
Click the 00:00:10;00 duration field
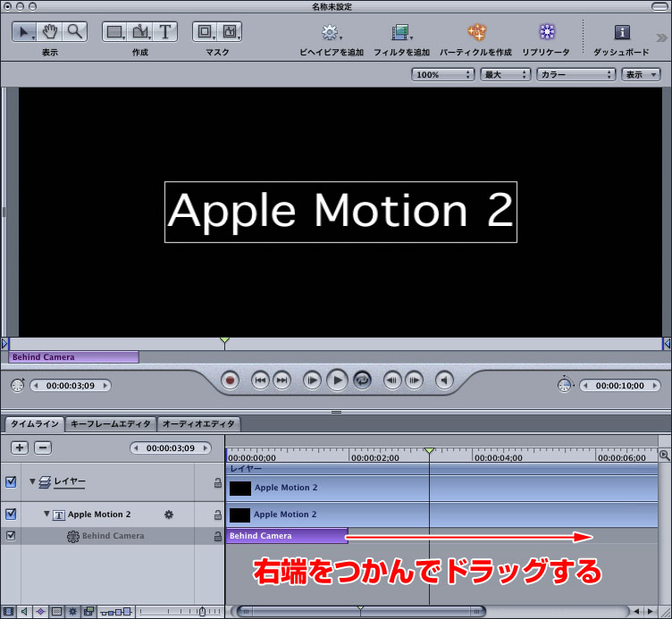click(619, 386)
